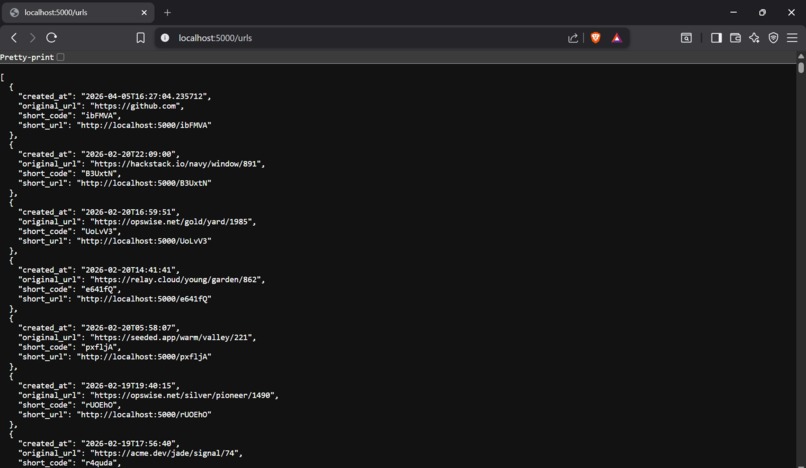Image resolution: width=806 pixels, height=468 pixels.
Task: Open a new tab
Action: [167, 12]
